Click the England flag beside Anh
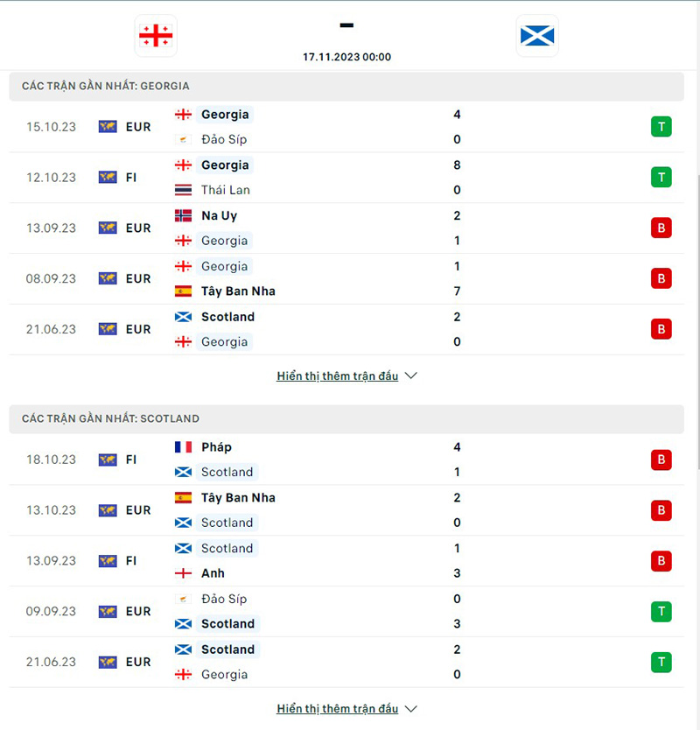The width and height of the screenshot is (700, 730). pos(184,573)
